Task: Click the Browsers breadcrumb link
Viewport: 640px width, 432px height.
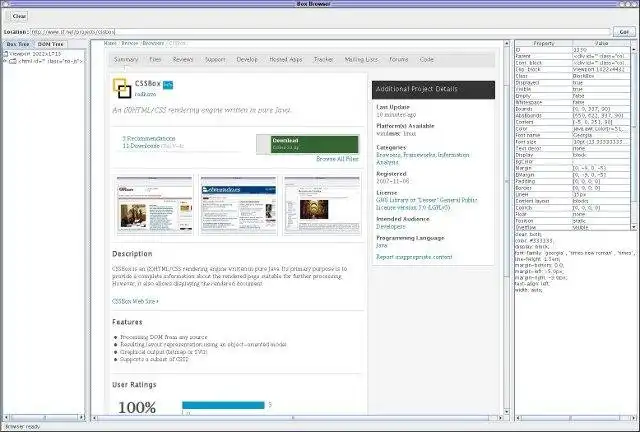Action: (153, 43)
